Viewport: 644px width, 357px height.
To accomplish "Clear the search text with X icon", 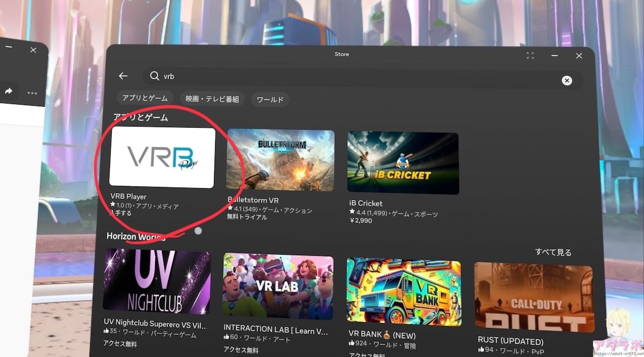I will pos(567,80).
